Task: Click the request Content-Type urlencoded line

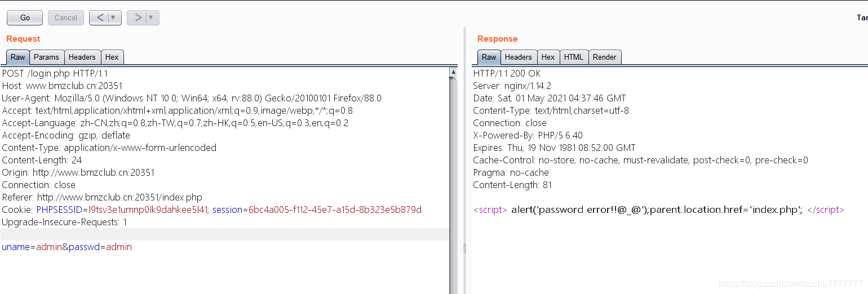Action: coord(109,148)
